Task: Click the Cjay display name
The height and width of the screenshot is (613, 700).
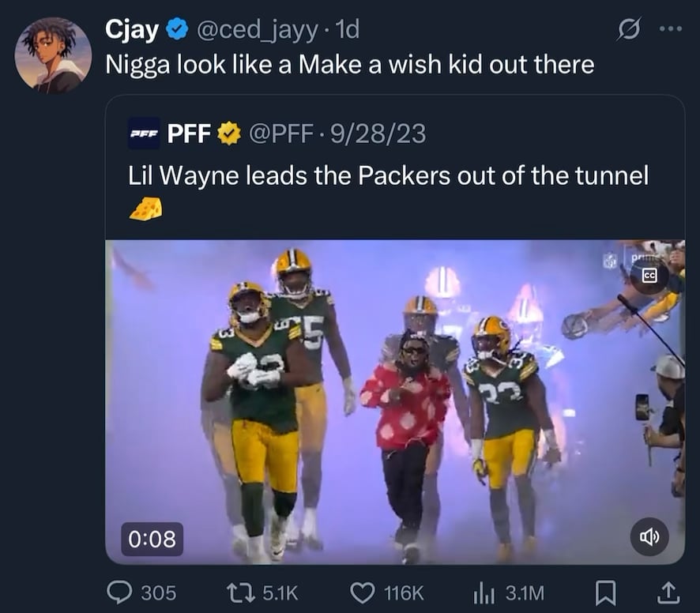Action: coord(132,30)
